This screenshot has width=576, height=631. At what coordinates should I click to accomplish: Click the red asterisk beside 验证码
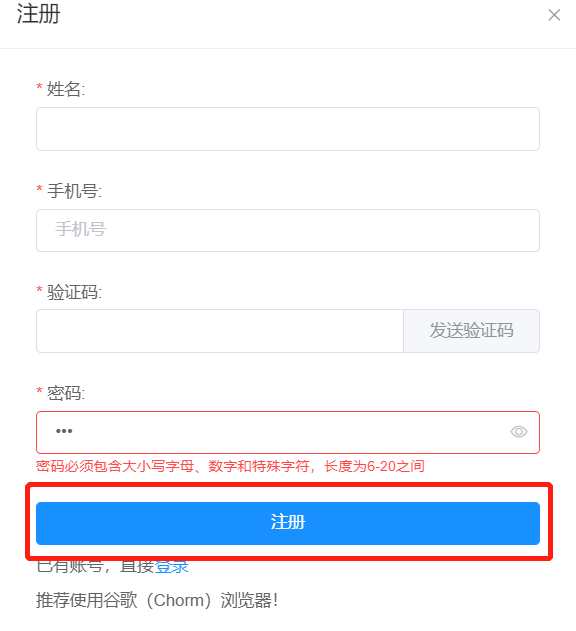pyautogui.click(x=39, y=290)
